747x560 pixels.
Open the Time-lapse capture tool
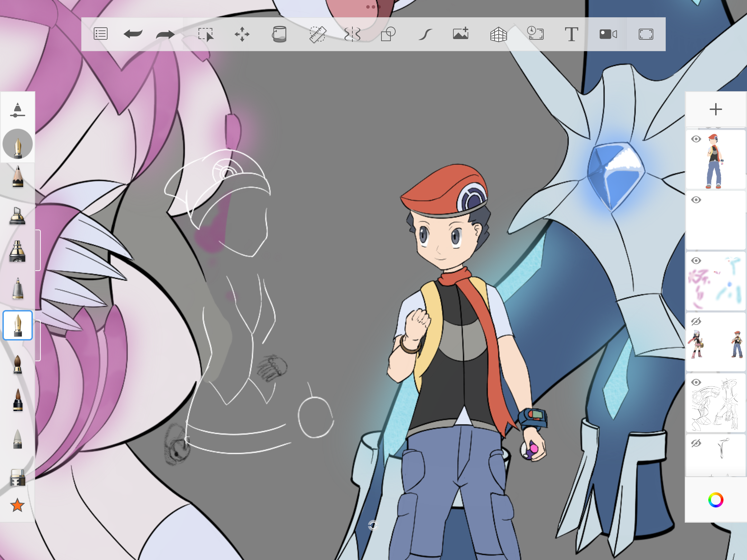click(535, 34)
